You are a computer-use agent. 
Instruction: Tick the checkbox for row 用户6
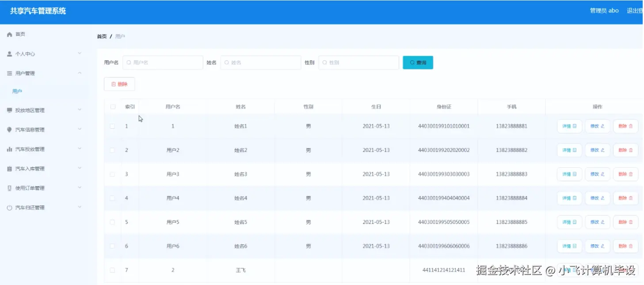[112, 246]
